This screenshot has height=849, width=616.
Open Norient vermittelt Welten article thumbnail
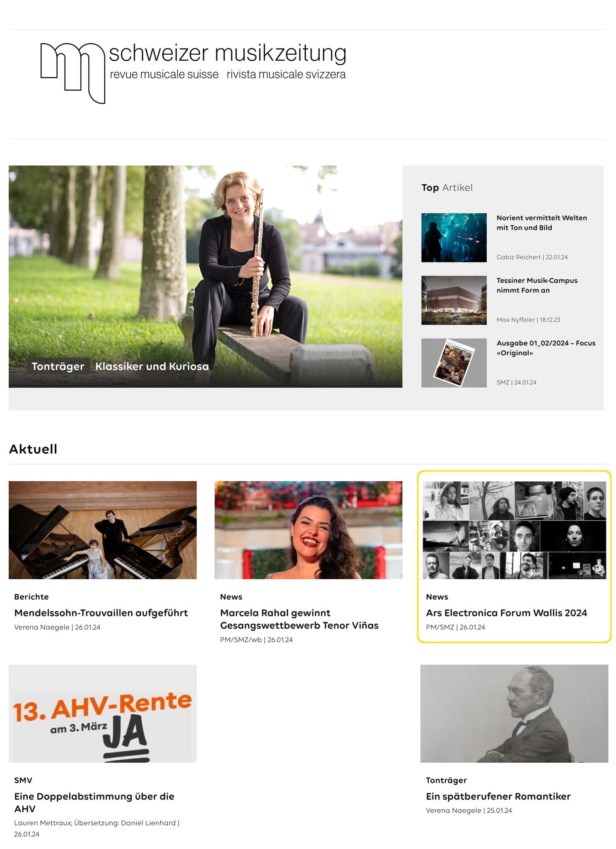[x=454, y=238]
